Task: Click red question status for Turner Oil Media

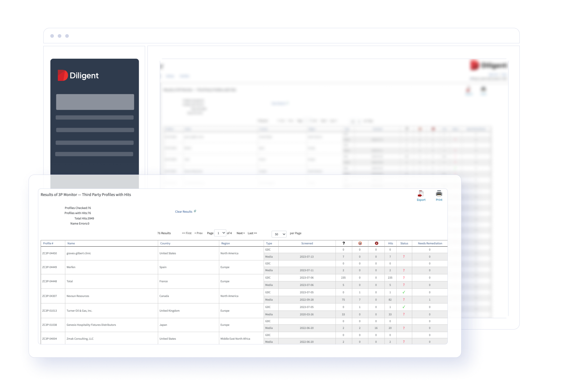Action: 404,314
